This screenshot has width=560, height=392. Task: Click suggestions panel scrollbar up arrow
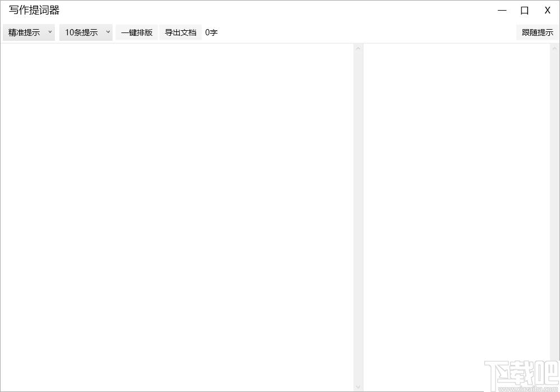pyautogui.click(x=554, y=48)
